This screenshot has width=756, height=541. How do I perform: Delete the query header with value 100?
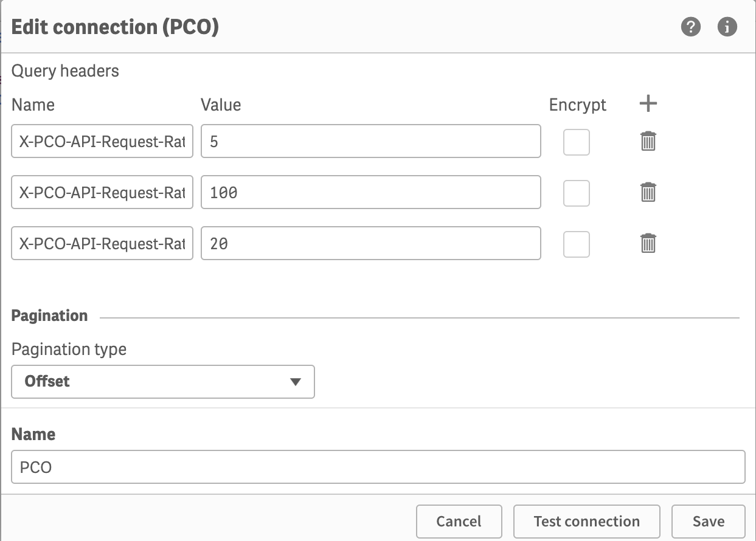648,192
